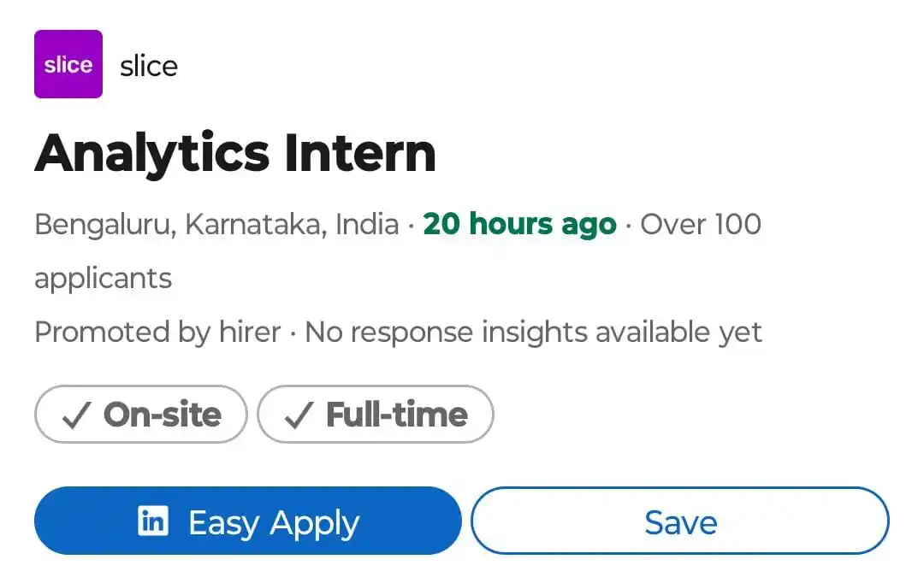The height and width of the screenshot is (583, 924).
Task: Click the 'Over 100' applicant count text
Action: click(x=701, y=224)
